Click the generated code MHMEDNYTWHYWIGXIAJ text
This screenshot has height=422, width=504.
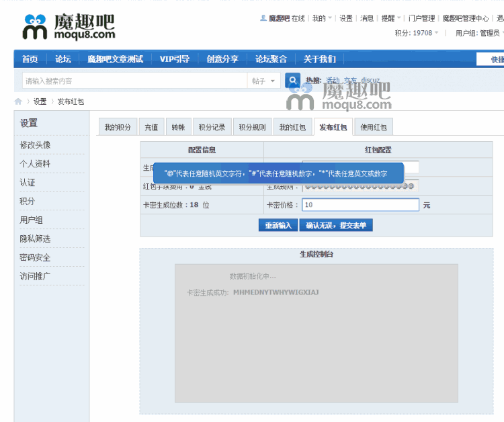(276, 292)
